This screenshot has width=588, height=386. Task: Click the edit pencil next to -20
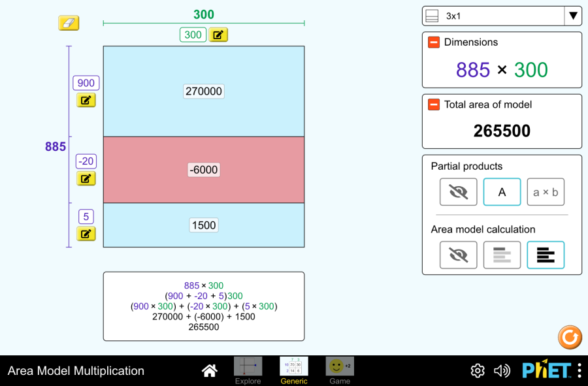(x=86, y=178)
